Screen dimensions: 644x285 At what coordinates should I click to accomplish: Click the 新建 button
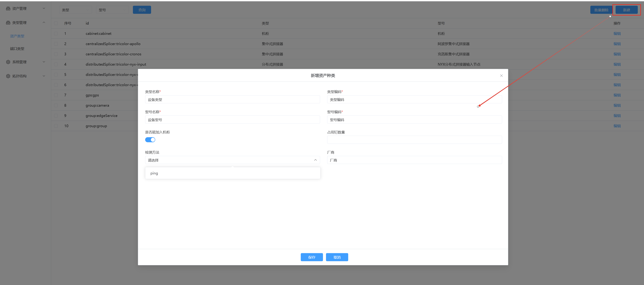[626, 10]
